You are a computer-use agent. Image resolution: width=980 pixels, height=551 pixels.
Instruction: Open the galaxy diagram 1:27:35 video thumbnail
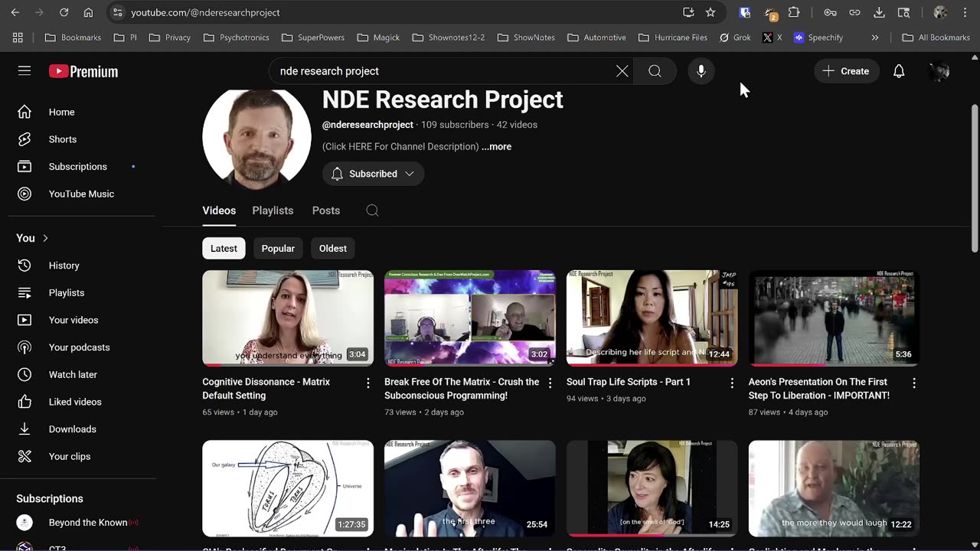coord(288,488)
